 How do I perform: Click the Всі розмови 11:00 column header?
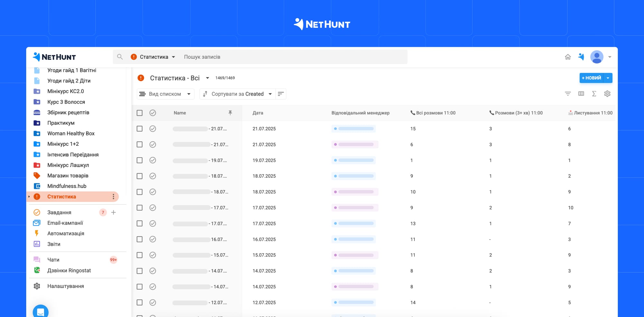(x=433, y=113)
